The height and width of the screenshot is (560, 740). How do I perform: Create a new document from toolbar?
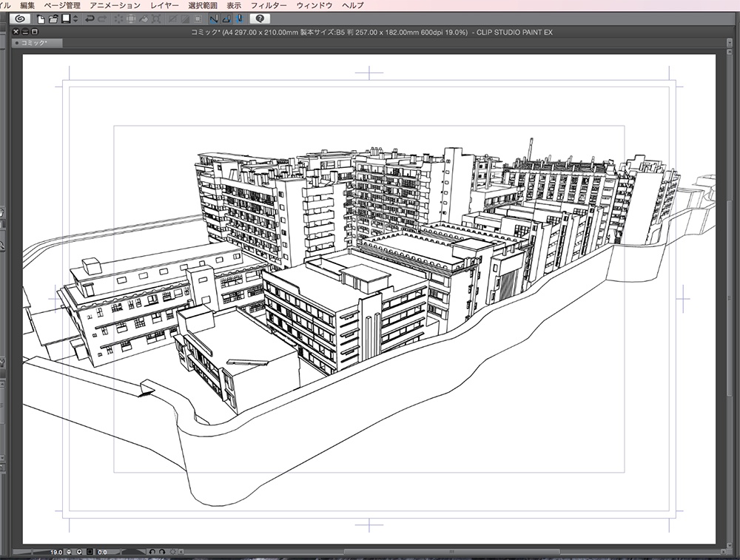tap(41, 18)
